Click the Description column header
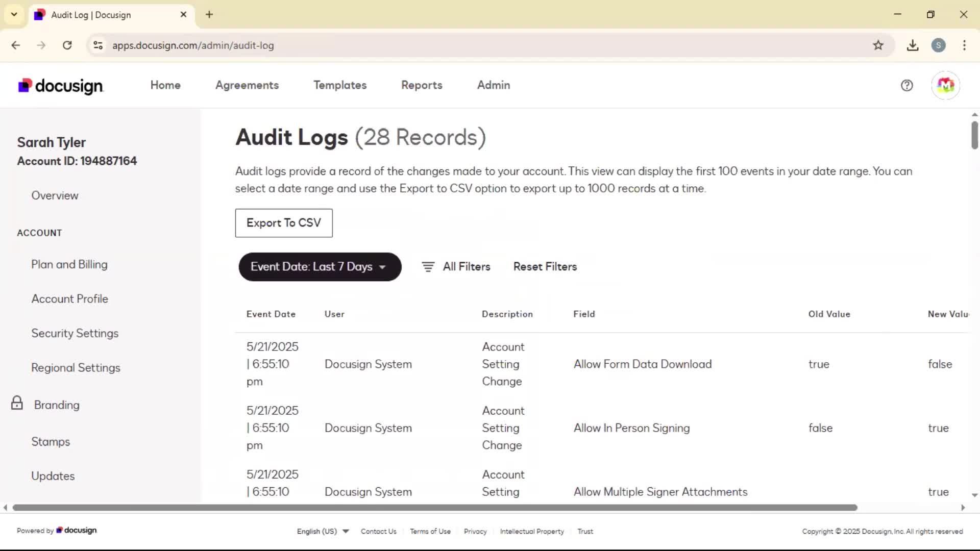 point(507,314)
